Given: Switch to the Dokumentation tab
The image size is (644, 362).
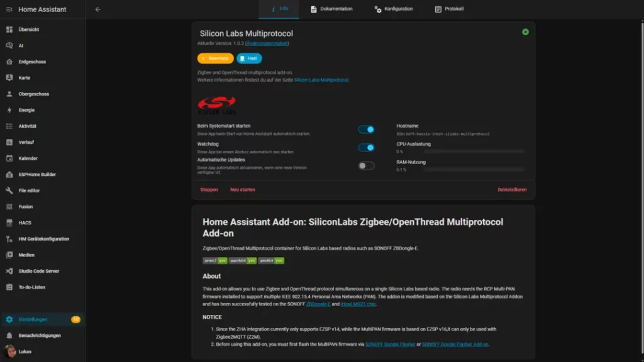Looking at the screenshot, I should click(331, 9).
